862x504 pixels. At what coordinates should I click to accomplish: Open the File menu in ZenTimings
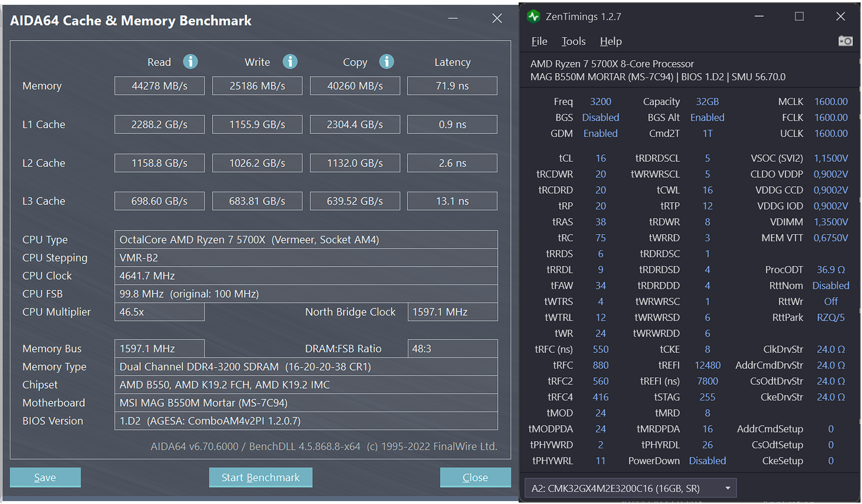[539, 42]
